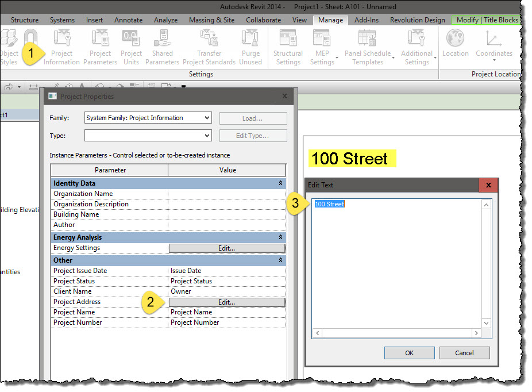
Task: Click the Project Status value cell
Action: point(226,281)
